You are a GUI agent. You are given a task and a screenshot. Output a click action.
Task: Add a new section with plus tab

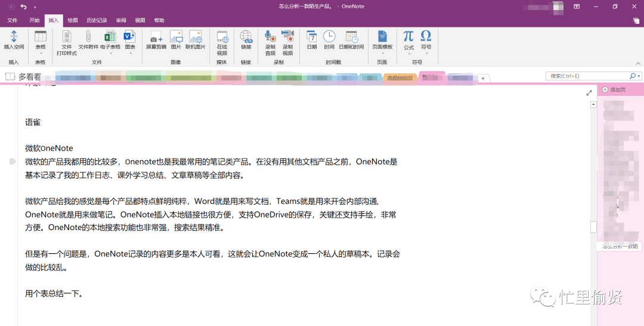[x=483, y=78]
